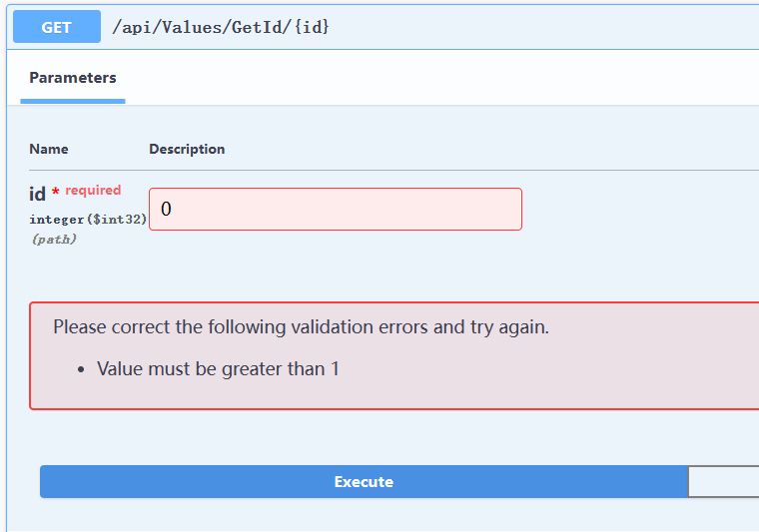759x532 pixels.
Task: Click the blue underline beneath Parameters tab
Action: (73, 101)
